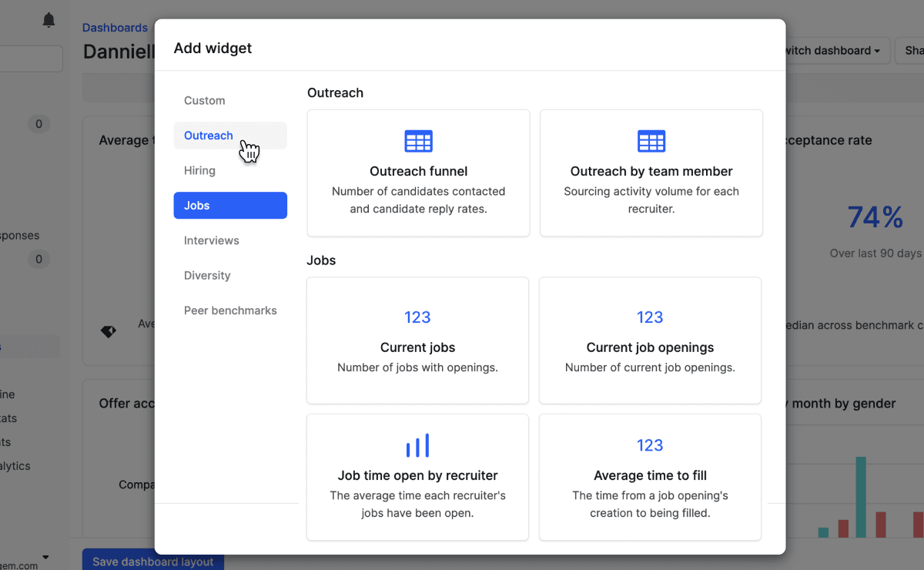
Task: Open the Dashboards breadcrumb link
Action: (115, 28)
